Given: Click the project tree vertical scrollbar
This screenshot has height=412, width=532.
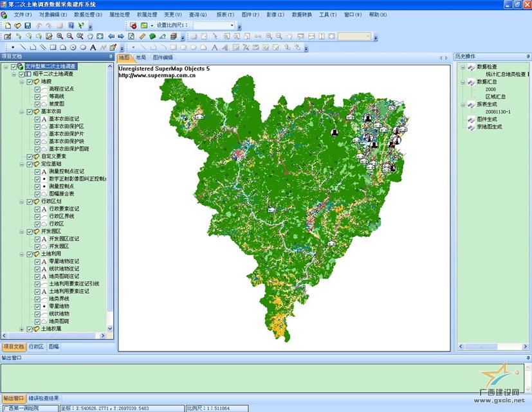Looking at the screenshot, I should [x=110, y=197].
